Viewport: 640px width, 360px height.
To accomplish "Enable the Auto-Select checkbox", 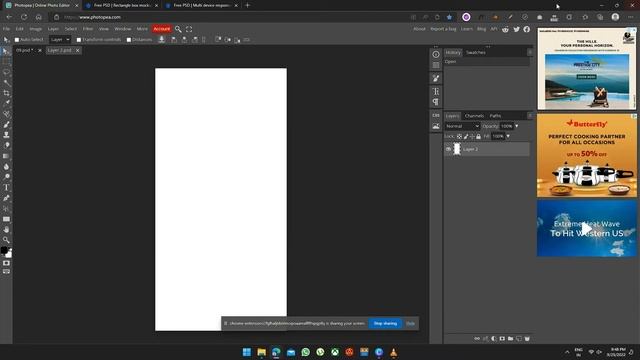I will (x=17, y=40).
